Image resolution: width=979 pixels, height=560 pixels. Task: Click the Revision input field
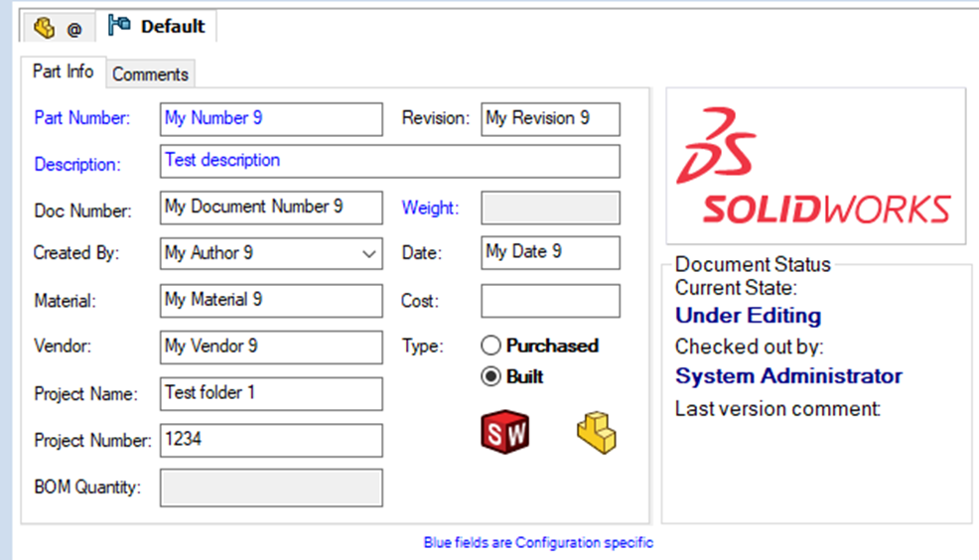pos(550,119)
